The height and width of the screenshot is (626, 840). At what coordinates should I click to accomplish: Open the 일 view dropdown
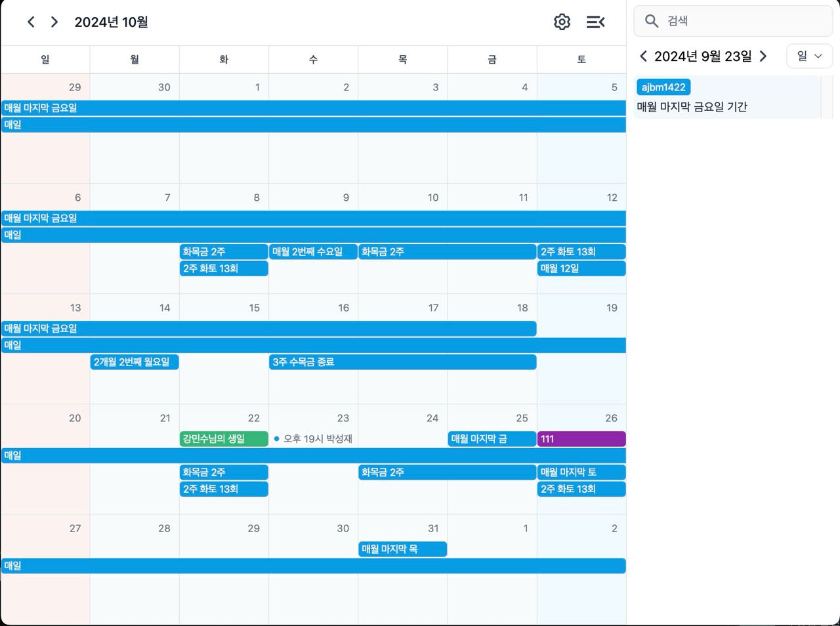click(x=809, y=56)
